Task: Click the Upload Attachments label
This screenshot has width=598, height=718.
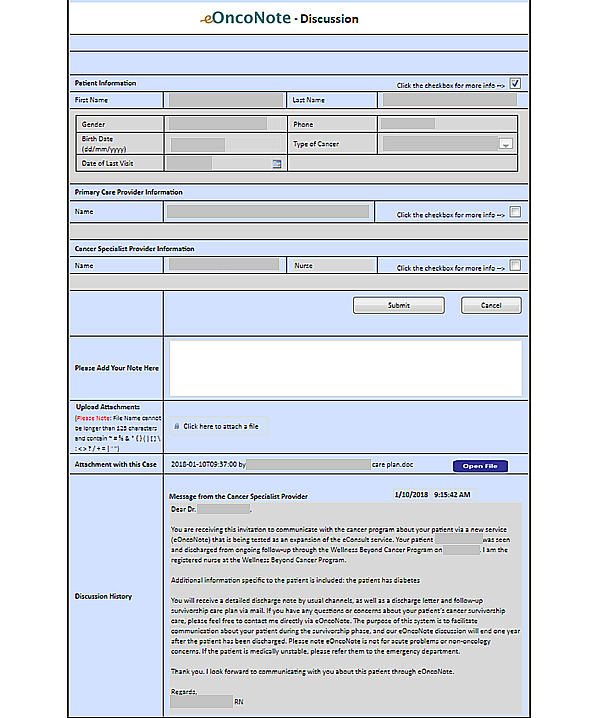Action: pos(108,407)
